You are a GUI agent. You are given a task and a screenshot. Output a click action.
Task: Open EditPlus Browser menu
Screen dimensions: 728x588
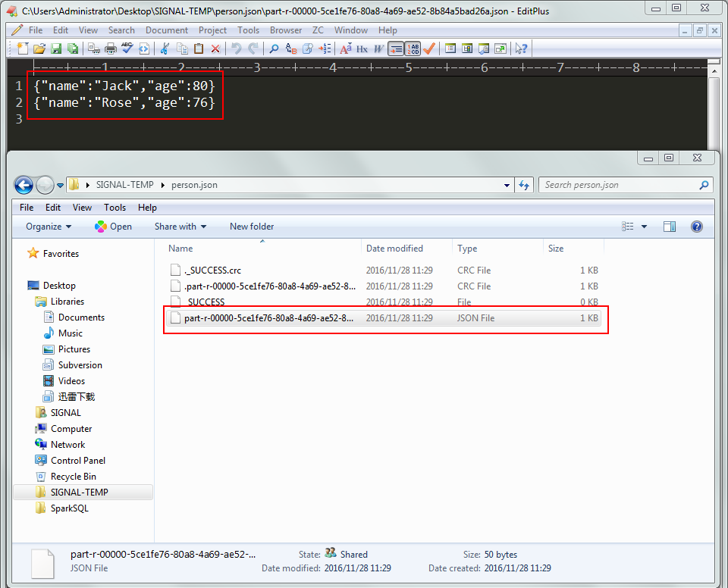tap(286, 30)
